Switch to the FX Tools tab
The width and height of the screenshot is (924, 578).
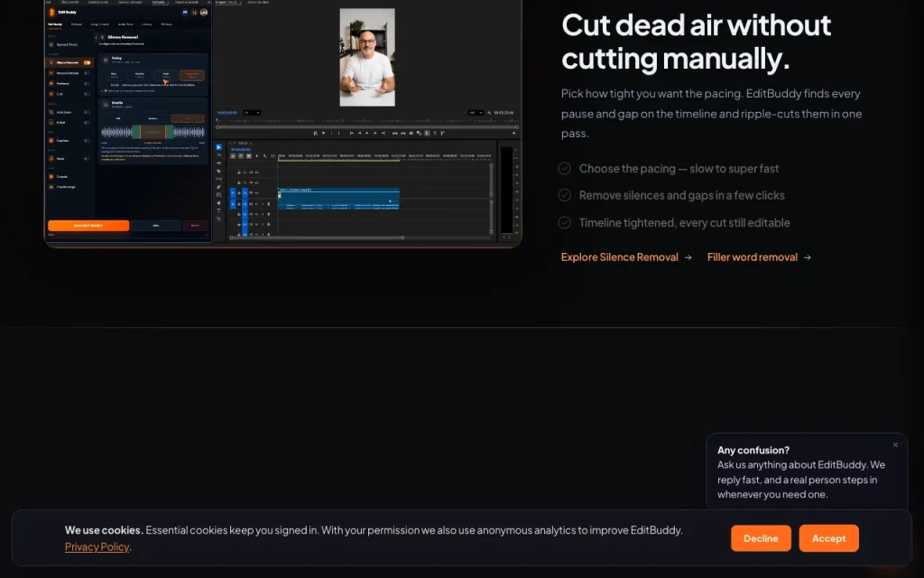click(x=167, y=24)
